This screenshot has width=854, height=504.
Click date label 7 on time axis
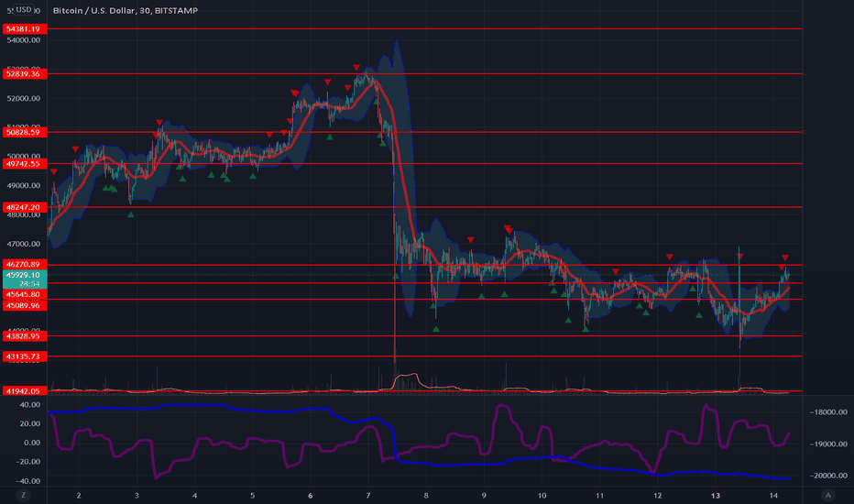[368, 495]
